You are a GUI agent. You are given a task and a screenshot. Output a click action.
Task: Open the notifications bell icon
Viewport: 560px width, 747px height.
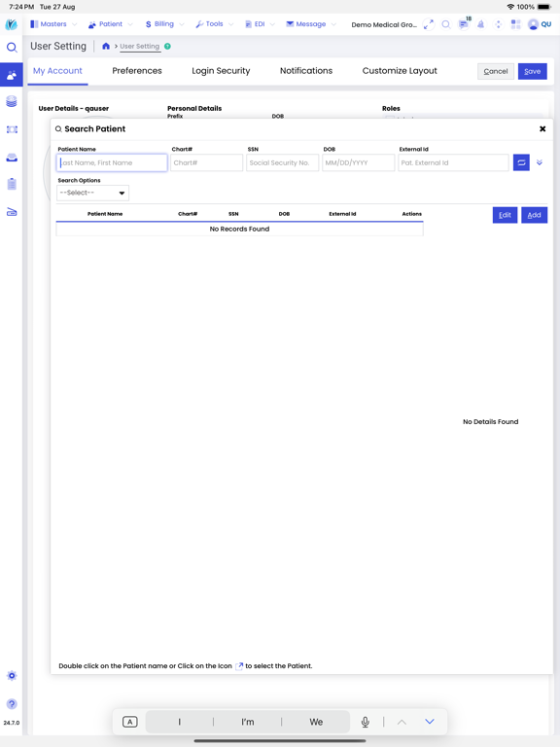tap(481, 24)
